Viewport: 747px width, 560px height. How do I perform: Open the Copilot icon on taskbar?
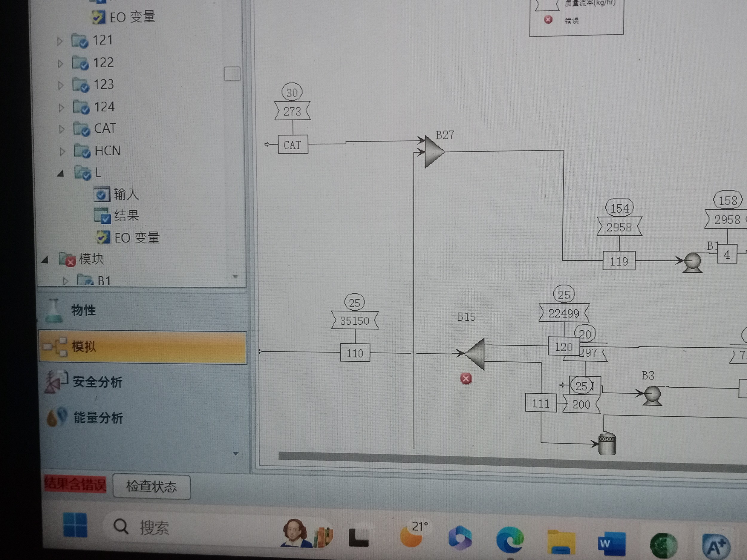460,538
